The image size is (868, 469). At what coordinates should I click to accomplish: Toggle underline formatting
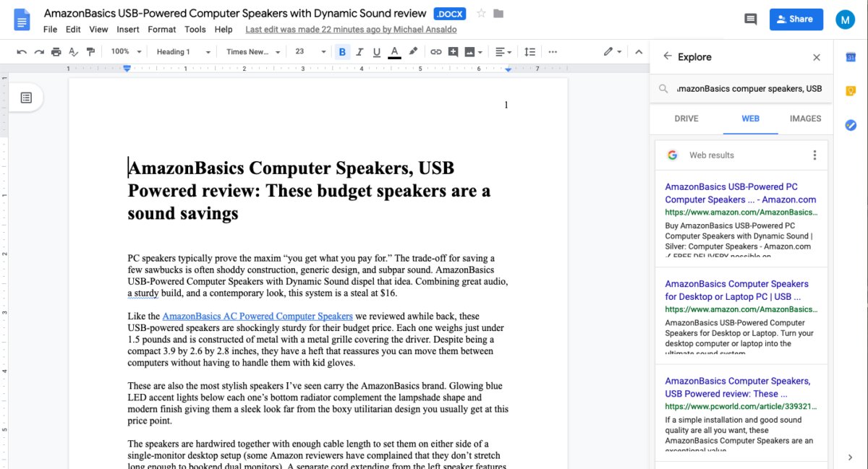point(376,52)
